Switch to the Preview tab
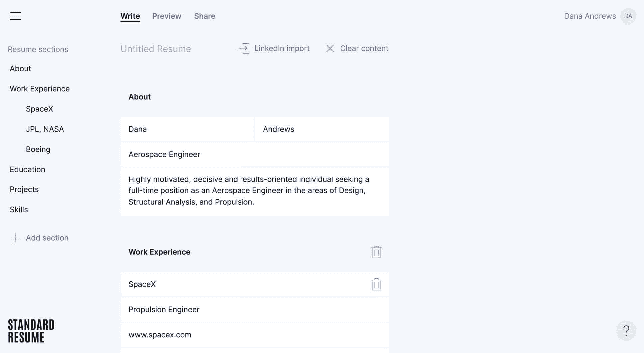 pos(167,16)
